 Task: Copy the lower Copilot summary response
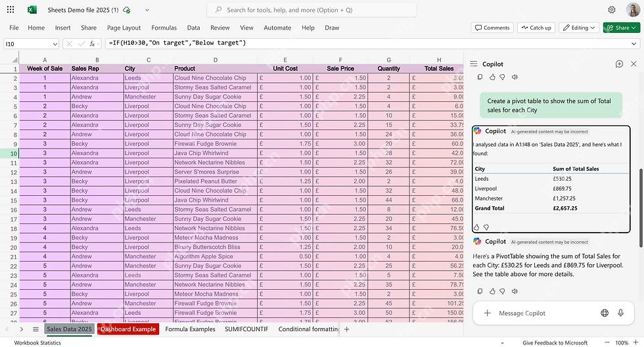[480, 291]
